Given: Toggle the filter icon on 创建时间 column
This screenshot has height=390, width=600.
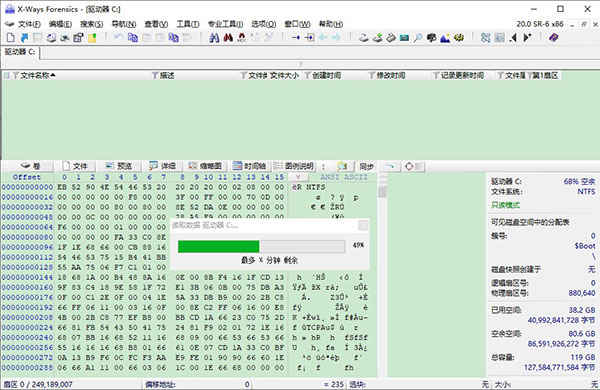Looking at the screenshot, I should tap(308, 75).
